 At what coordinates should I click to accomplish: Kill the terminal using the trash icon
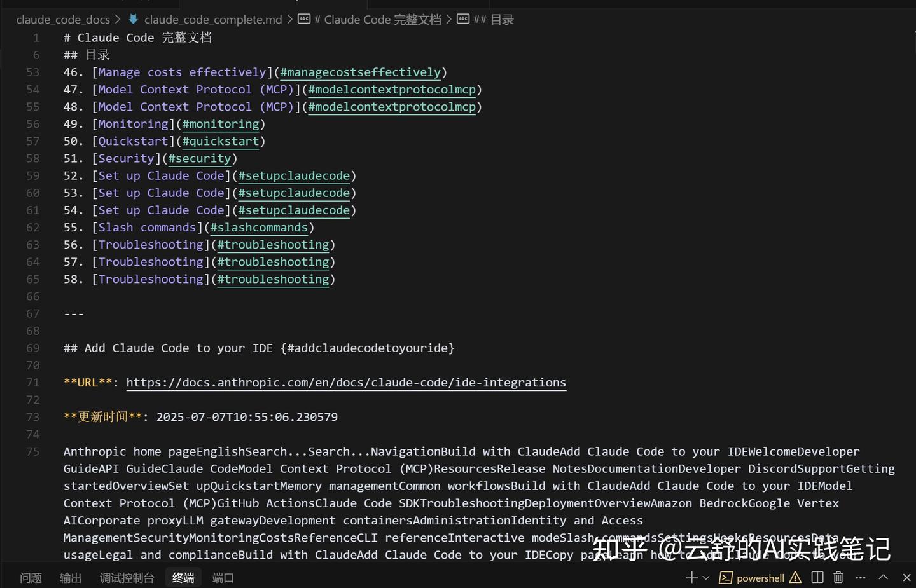pyautogui.click(x=838, y=578)
